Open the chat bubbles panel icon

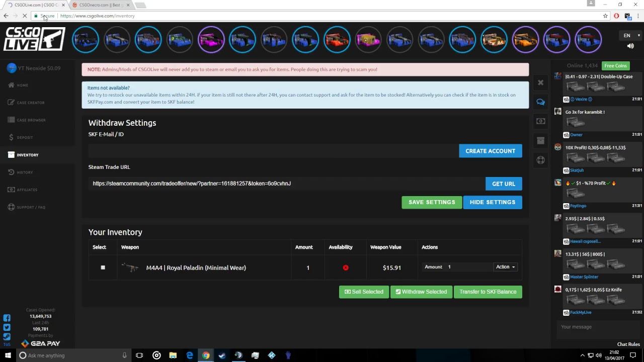tap(540, 102)
